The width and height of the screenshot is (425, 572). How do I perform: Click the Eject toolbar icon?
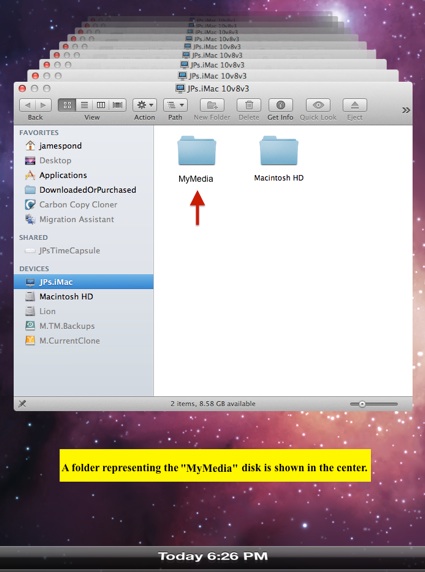pyautogui.click(x=355, y=105)
